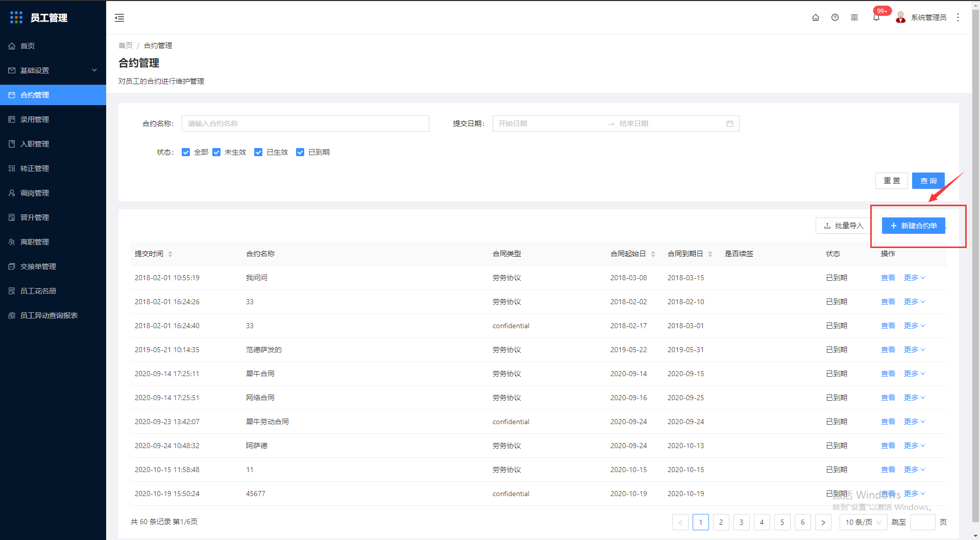Open the help question mark icon

pos(835,17)
